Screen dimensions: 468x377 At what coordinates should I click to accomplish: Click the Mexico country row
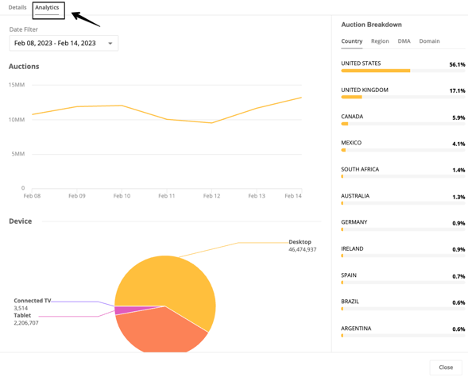click(403, 147)
